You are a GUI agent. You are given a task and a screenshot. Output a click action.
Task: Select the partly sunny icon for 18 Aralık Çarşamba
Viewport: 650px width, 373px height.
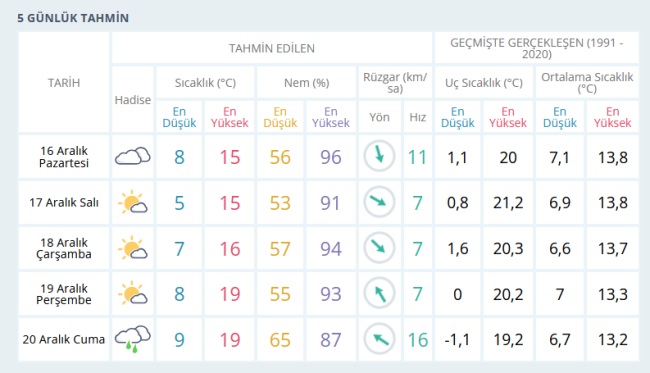coord(133,248)
